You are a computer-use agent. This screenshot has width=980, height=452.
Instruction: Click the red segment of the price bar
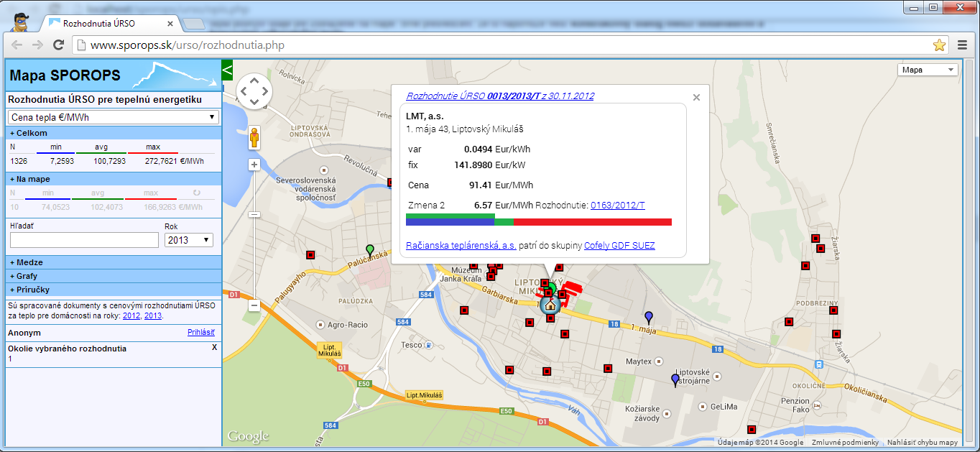pyautogui.click(x=593, y=221)
